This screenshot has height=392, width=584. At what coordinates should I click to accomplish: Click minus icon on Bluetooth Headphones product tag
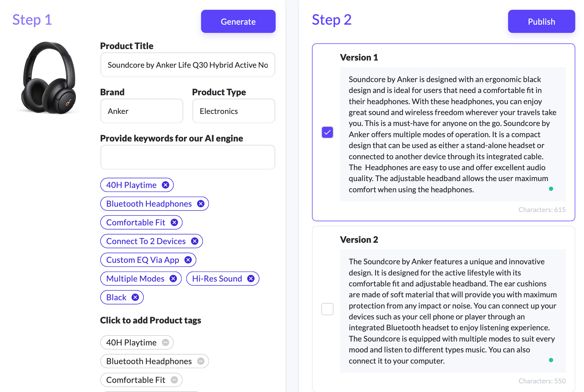point(201,361)
